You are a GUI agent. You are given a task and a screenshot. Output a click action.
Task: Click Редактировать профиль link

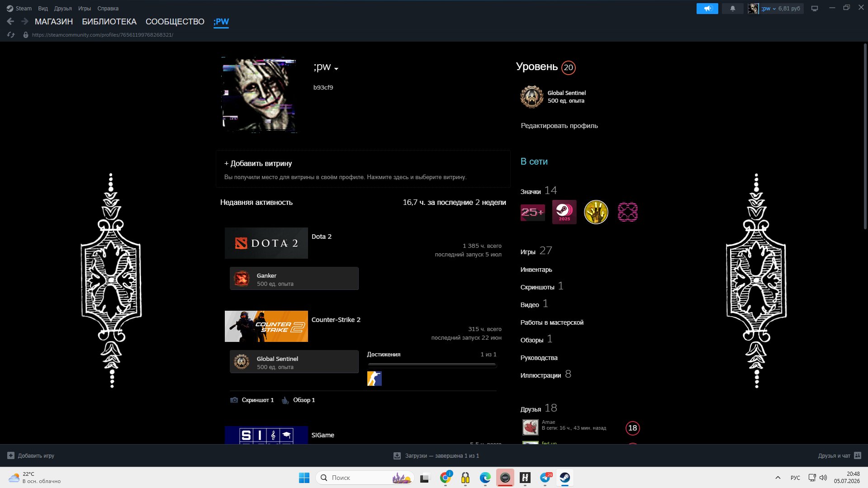point(559,126)
